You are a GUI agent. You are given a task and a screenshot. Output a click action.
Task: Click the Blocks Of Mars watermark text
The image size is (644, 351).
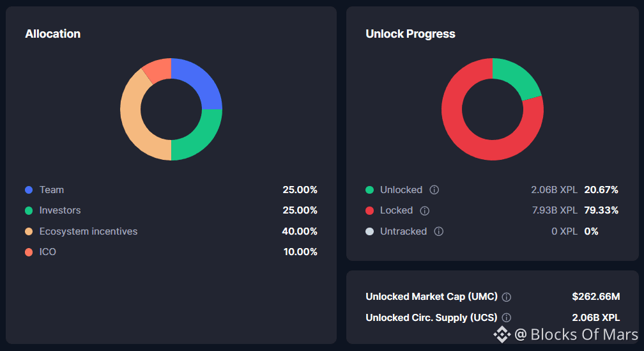coord(576,334)
